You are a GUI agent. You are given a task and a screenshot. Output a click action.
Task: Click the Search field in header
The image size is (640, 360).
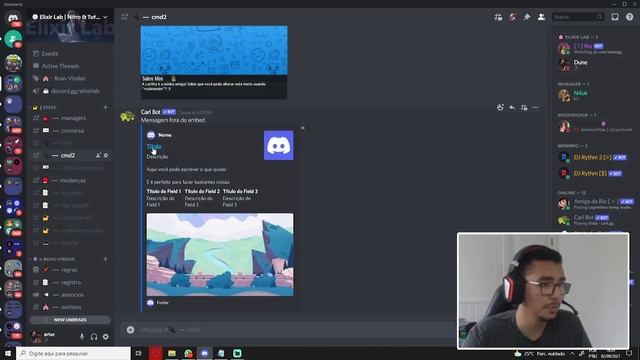[x=578, y=17]
